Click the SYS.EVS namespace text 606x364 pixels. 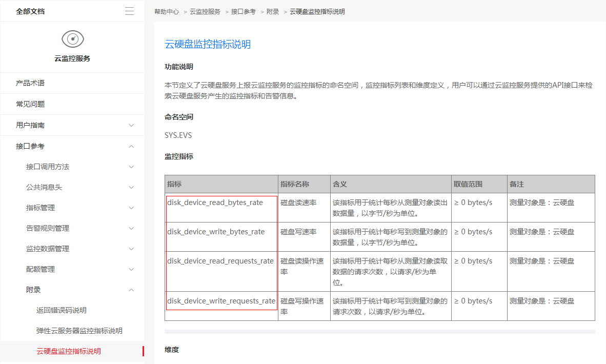point(178,135)
